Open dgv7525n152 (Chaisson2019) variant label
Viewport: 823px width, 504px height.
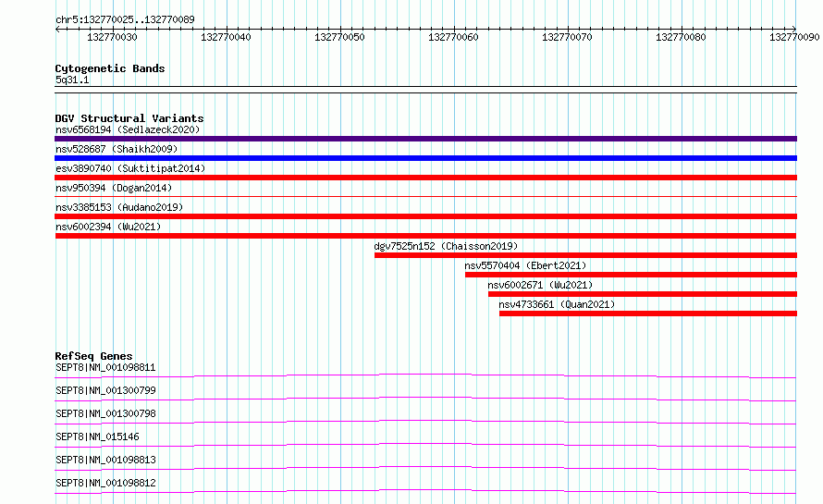(x=446, y=246)
